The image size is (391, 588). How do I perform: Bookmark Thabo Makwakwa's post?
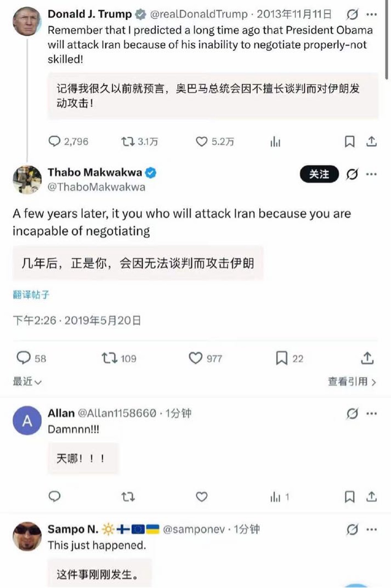point(281,358)
